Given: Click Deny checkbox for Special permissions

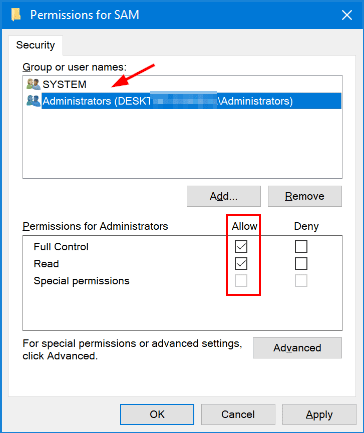Looking at the screenshot, I should (301, 281).
